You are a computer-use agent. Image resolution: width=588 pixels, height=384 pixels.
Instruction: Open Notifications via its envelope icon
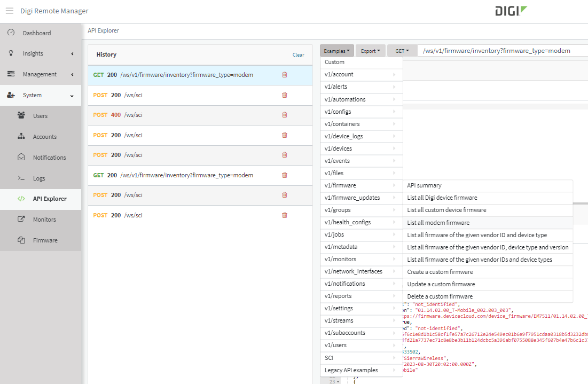tap(21, 157)
